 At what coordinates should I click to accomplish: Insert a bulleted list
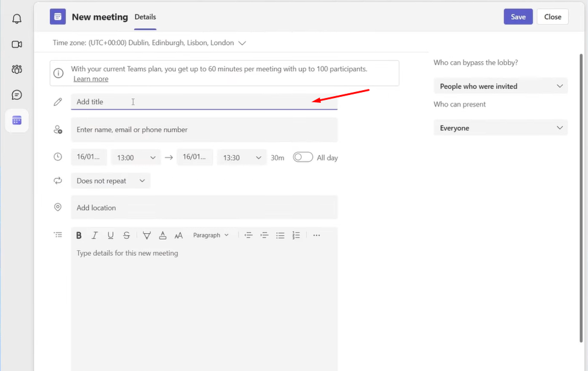click(x=280, y=236)
